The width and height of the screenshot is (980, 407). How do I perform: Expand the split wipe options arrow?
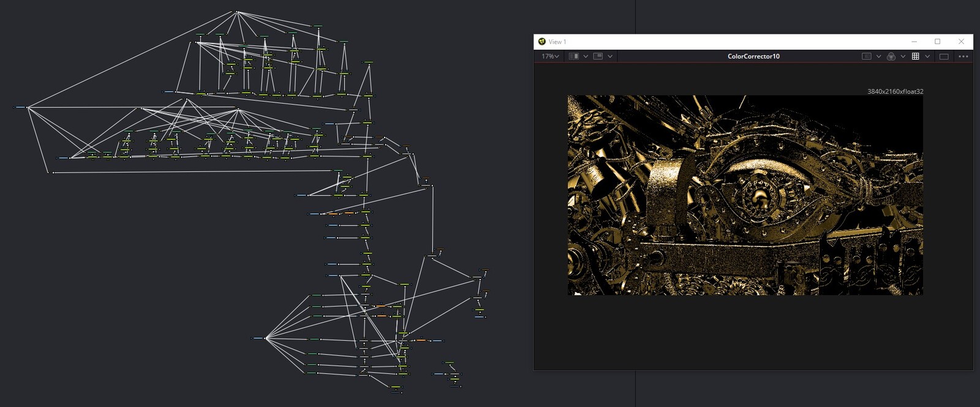pyautogui.click(x=586, y=56)
